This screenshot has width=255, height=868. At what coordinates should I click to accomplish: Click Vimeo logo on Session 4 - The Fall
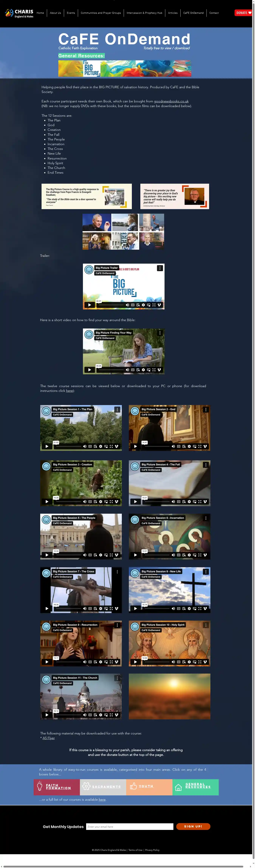tap(205, 501)
